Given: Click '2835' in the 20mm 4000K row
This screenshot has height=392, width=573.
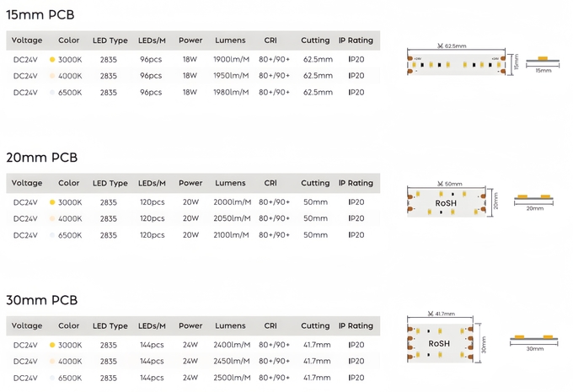Looking at the screenshot, I should 109,218.
